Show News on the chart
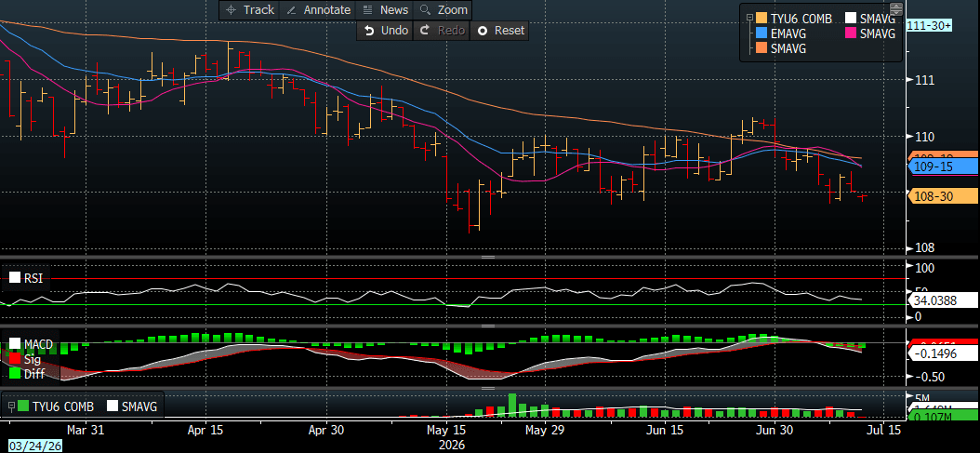 pos(386,10)
